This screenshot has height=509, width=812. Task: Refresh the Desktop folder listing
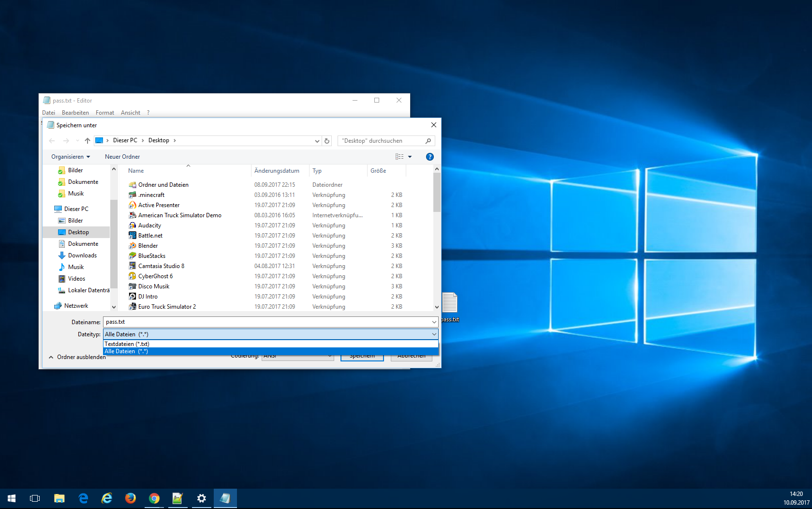pos(327,141)
